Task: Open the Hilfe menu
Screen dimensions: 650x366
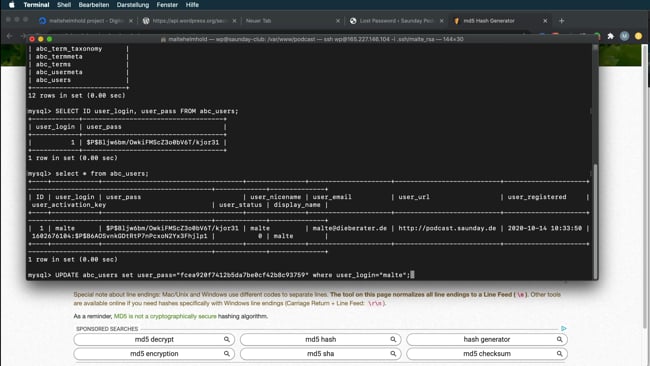Action: pos(192,5)
